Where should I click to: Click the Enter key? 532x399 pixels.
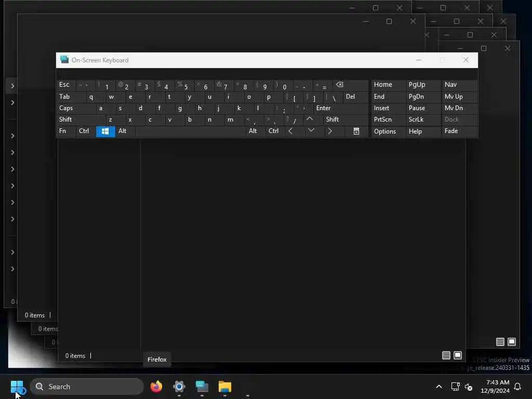pos(341,108)
